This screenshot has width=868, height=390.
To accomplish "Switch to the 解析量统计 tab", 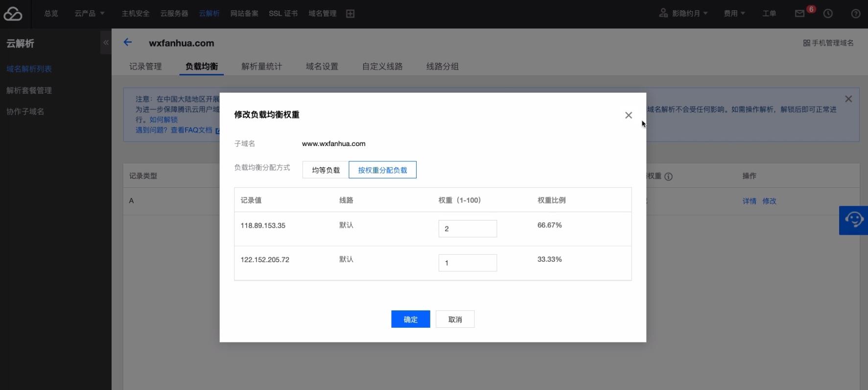I will click(262, 66).
